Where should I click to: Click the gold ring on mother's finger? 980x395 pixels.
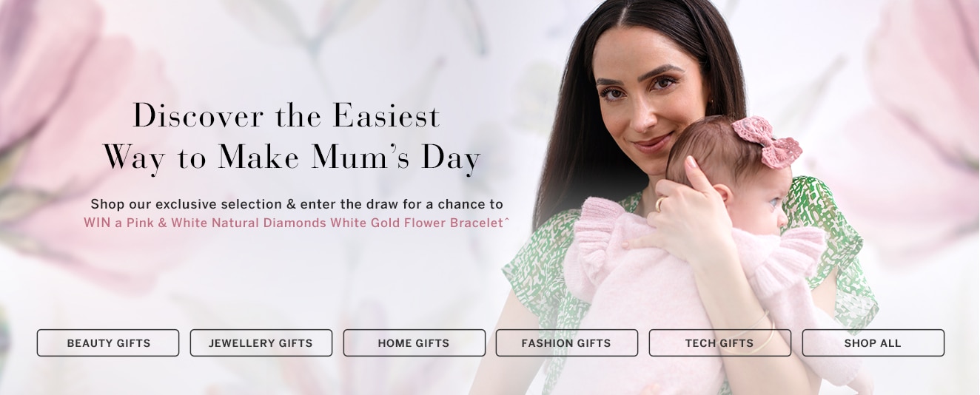point(659,203)
